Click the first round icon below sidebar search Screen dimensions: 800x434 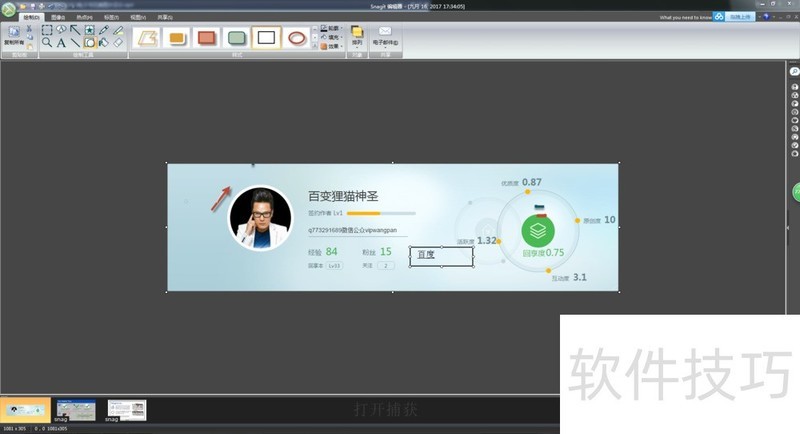(794, 87)
